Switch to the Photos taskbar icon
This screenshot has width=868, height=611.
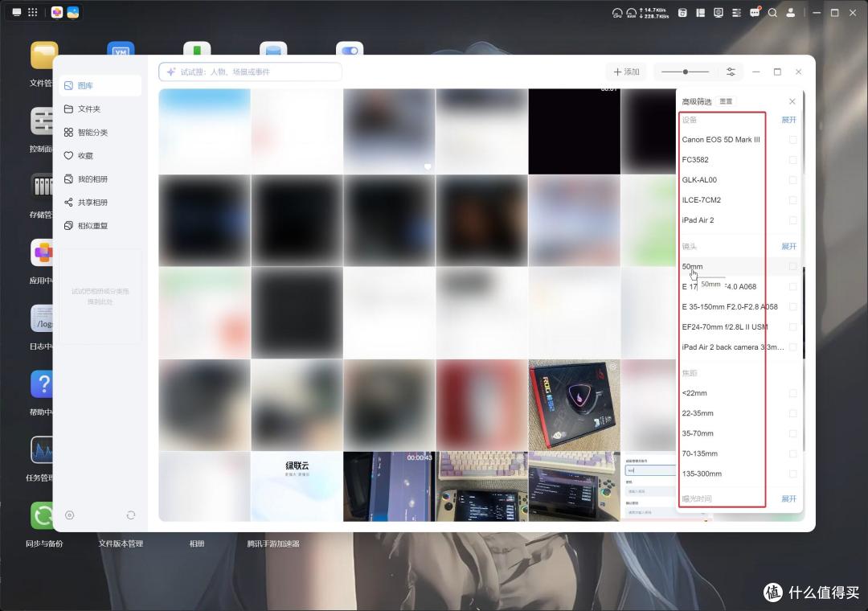73,12
